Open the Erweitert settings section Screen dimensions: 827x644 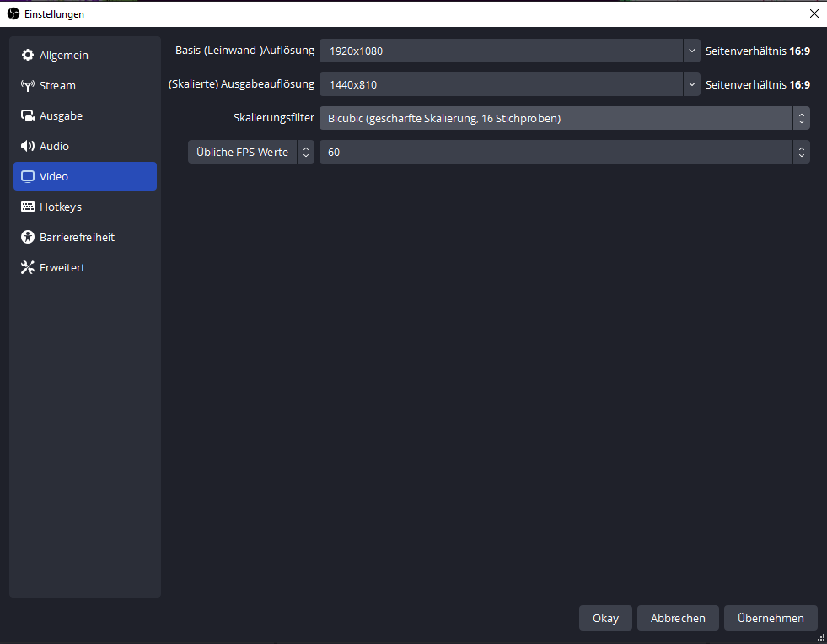[x=62, y=268]
